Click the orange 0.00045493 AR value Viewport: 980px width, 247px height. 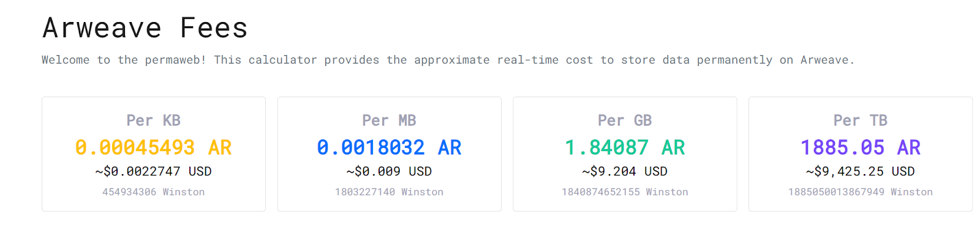(153, 147)
